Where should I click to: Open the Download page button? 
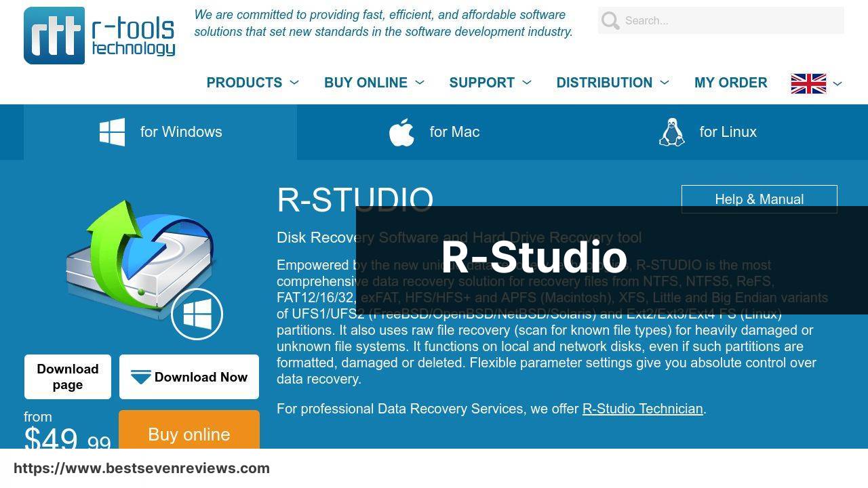pos(68,377)
